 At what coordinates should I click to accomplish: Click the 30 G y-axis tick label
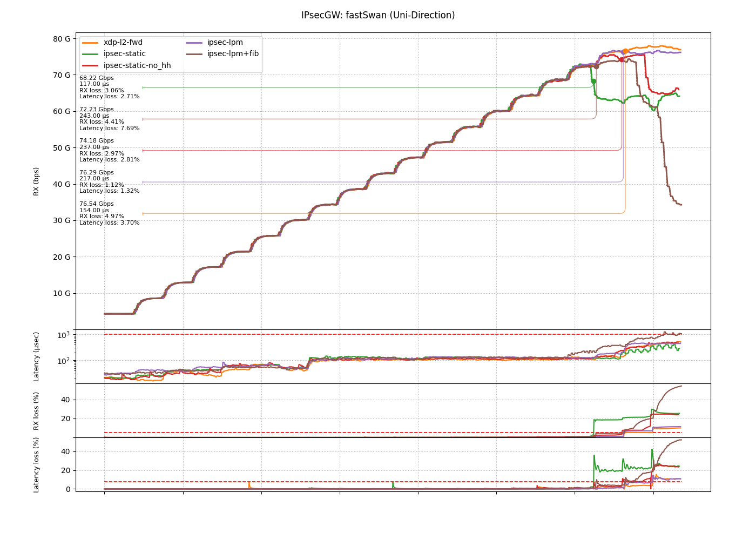pos(62,220)
